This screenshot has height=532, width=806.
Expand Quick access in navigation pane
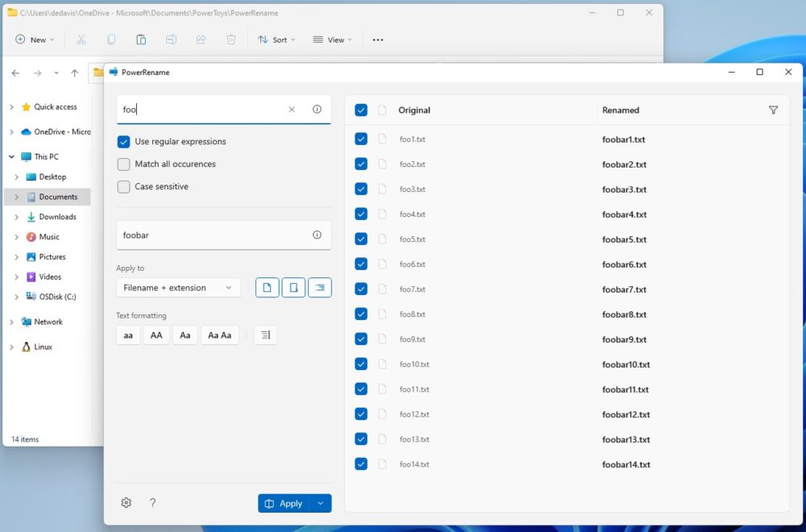pos(11,107)
